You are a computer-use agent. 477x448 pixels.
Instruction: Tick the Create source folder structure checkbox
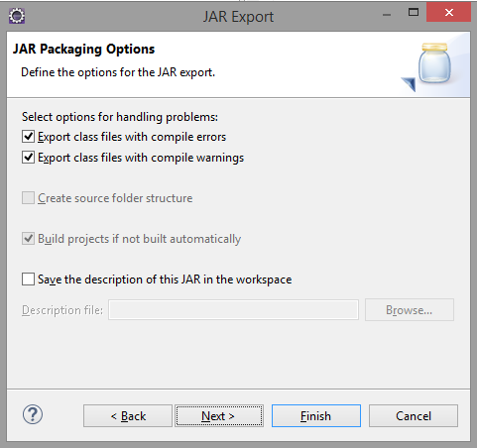click(28, 198)
